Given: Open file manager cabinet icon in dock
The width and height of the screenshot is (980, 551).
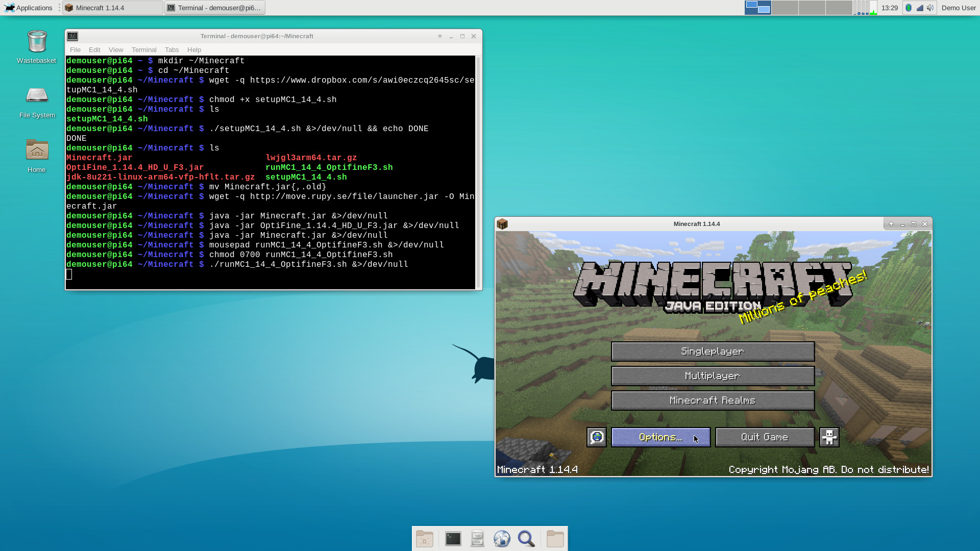Looking at the screenshot, I should pos(477,539).
